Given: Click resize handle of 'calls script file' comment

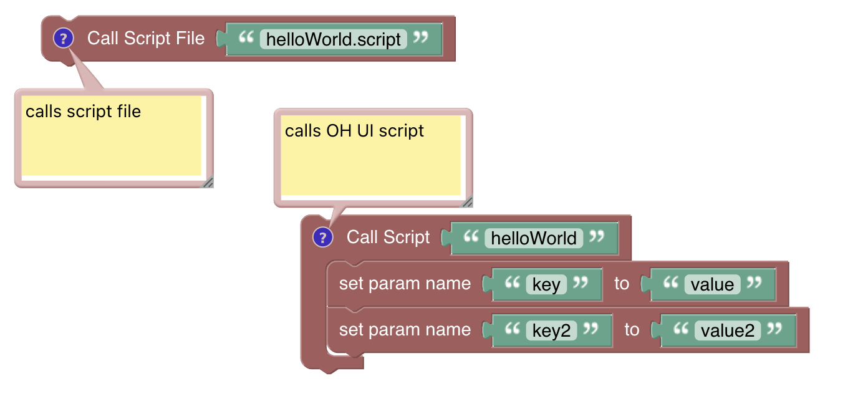Looking at the screenshot, I should 208,181.
